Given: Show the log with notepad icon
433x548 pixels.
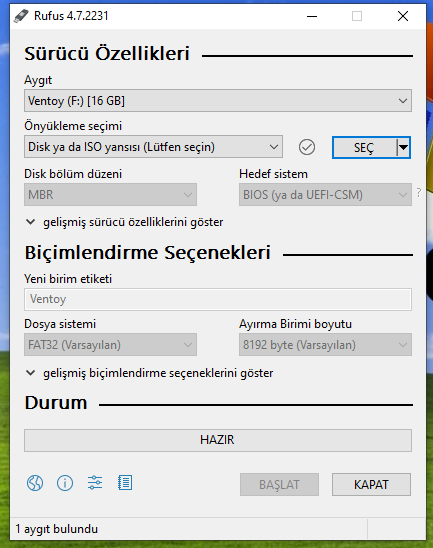Looking at the screenshot, I should [125, 483].
